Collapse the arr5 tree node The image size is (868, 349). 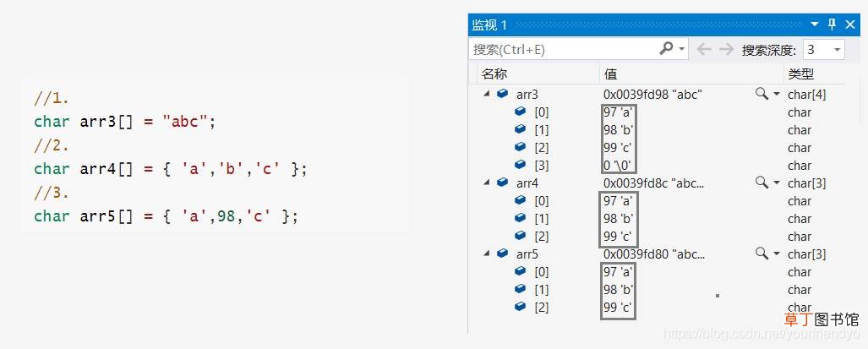(x=487, y=254)
